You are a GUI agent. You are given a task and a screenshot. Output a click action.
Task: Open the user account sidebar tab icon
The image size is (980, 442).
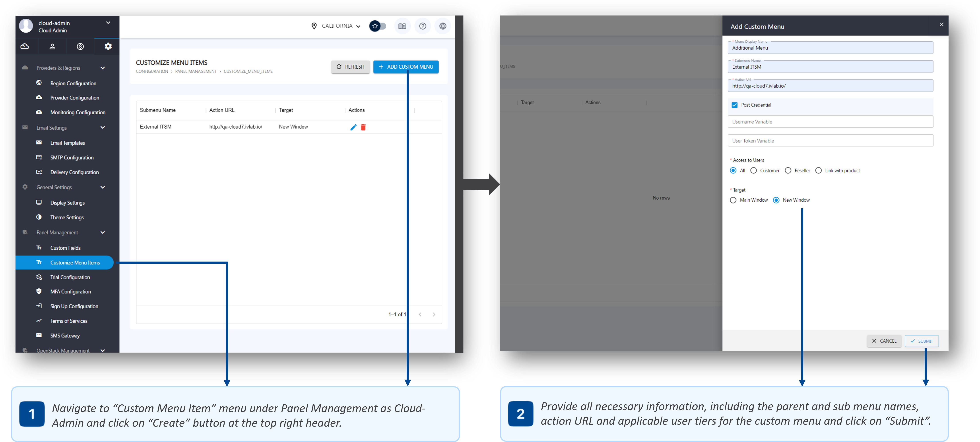52,46
